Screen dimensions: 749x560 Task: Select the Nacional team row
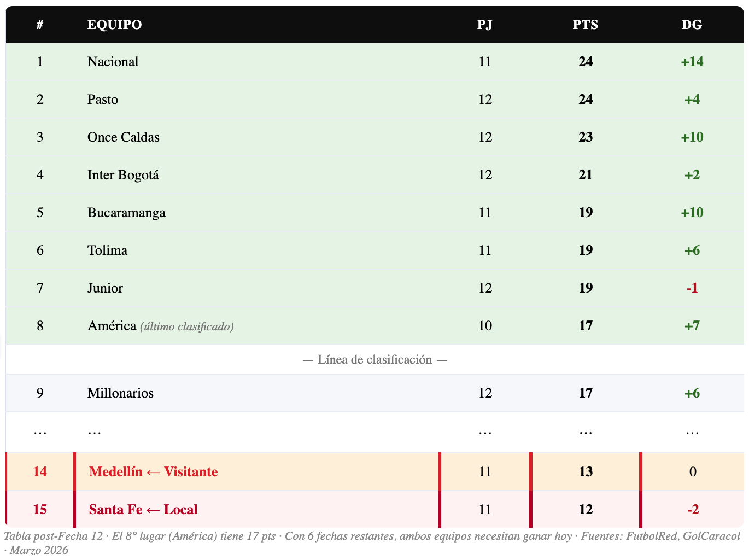[x=113, y=62]
